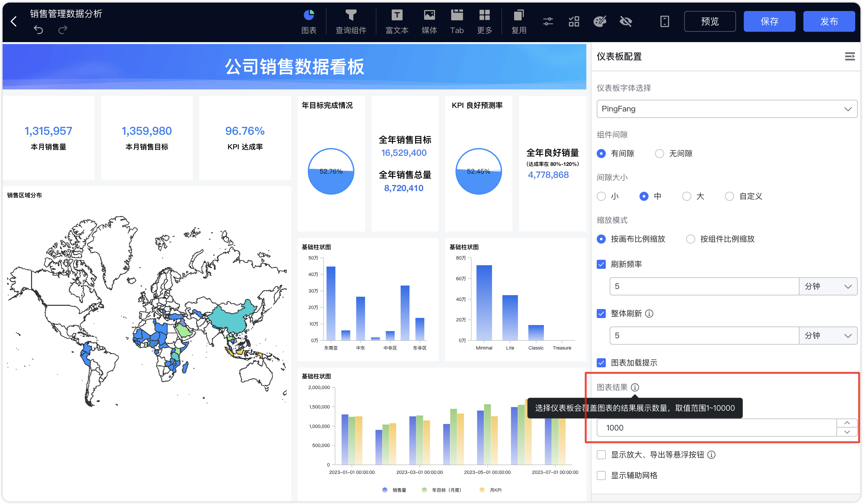Uncheck the 刷新频率 checkbox
863x504 pixels.
[601, 264]
